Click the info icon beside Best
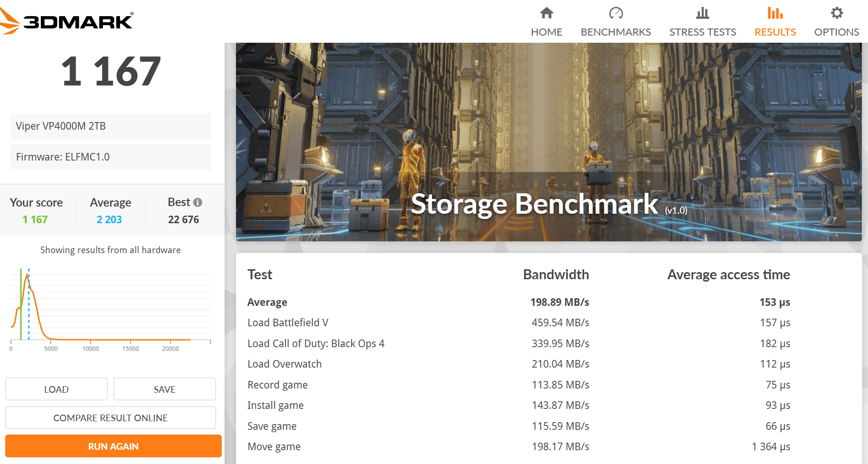Viewport: 868px width, 464px height. coord(198,202)
